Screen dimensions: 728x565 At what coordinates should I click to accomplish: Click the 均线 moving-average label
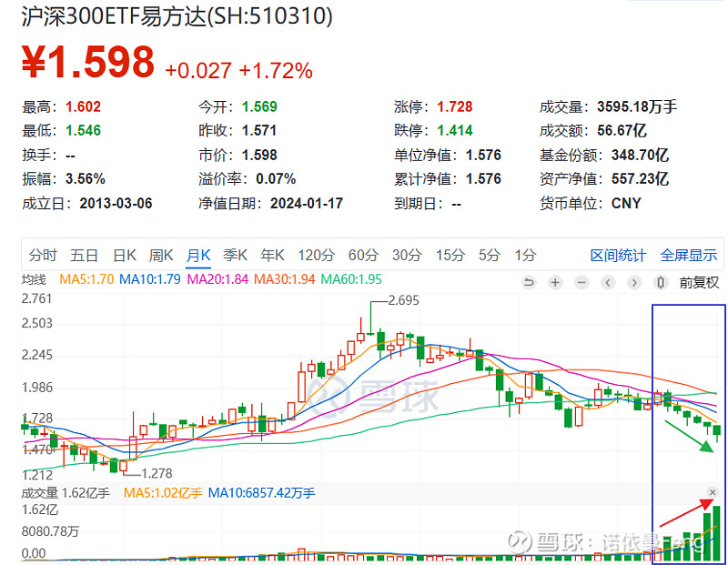pos(34,279)
